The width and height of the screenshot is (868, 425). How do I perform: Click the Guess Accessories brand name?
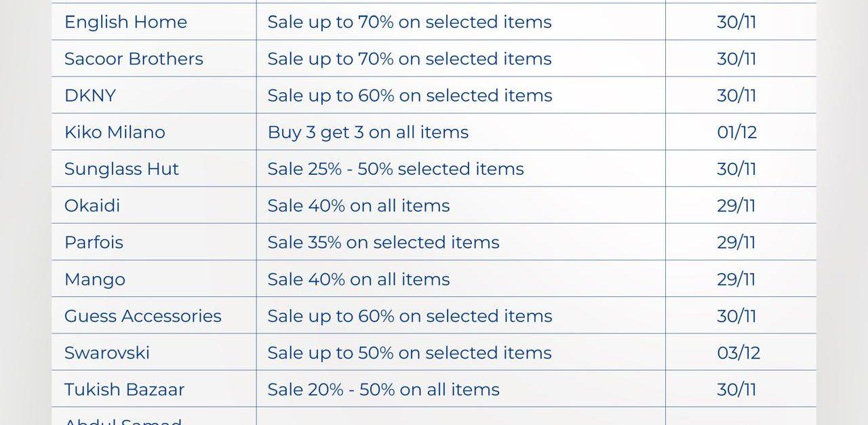(x=143, y=316)
